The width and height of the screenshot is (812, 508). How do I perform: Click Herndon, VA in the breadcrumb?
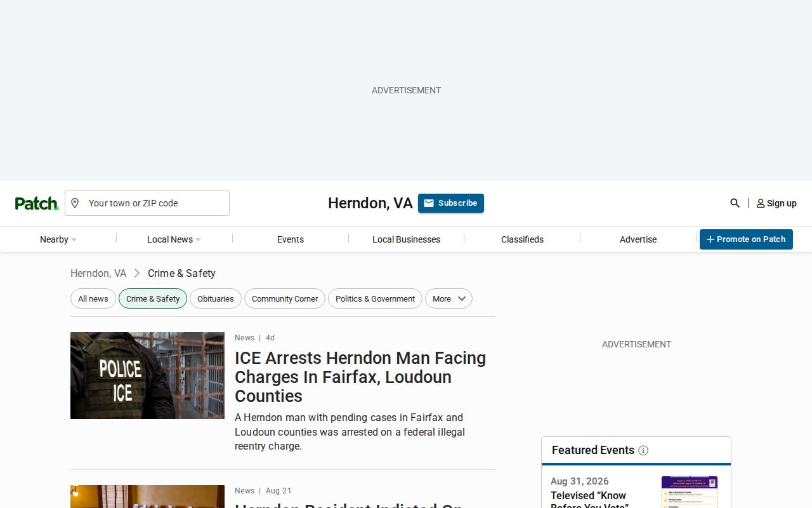[98, 273]
